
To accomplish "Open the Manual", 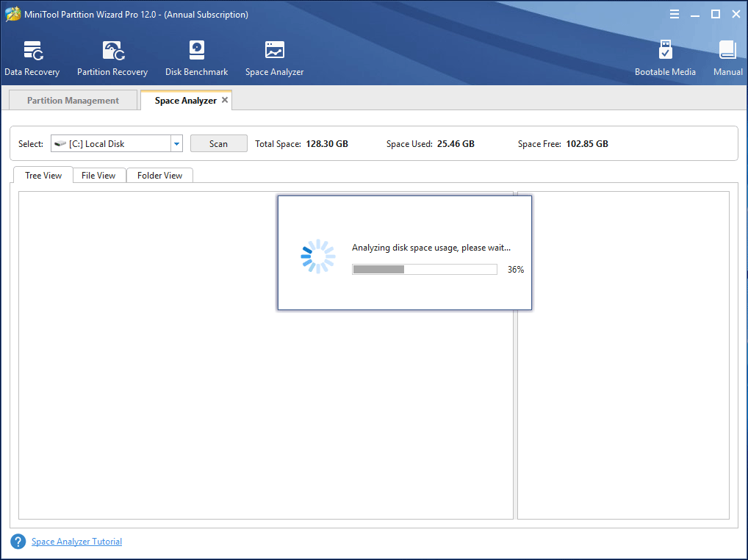I will (728, 58).
